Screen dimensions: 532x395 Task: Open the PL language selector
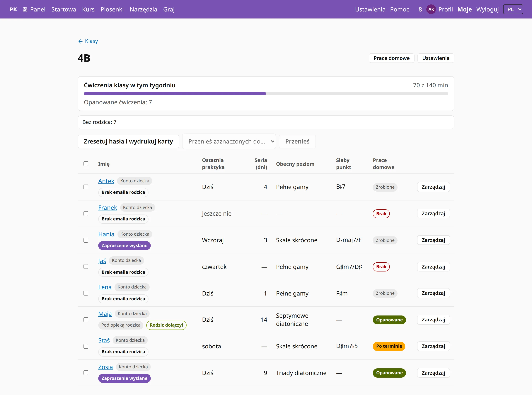click(513, 9)
